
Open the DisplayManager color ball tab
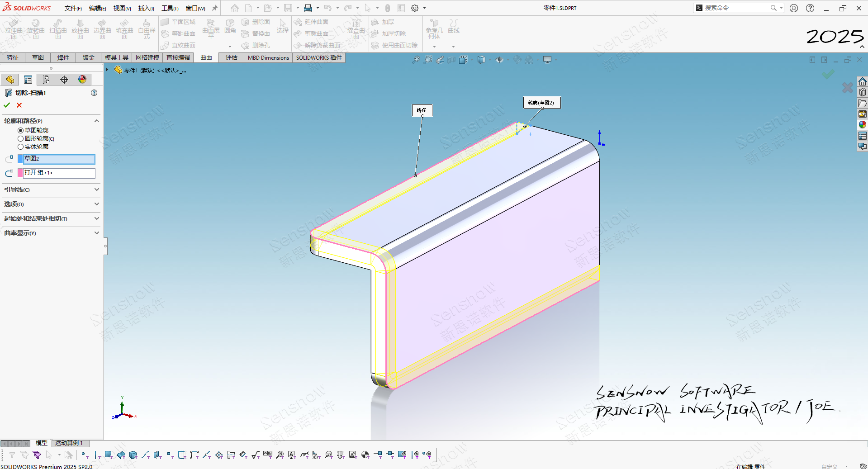(82, 80)
